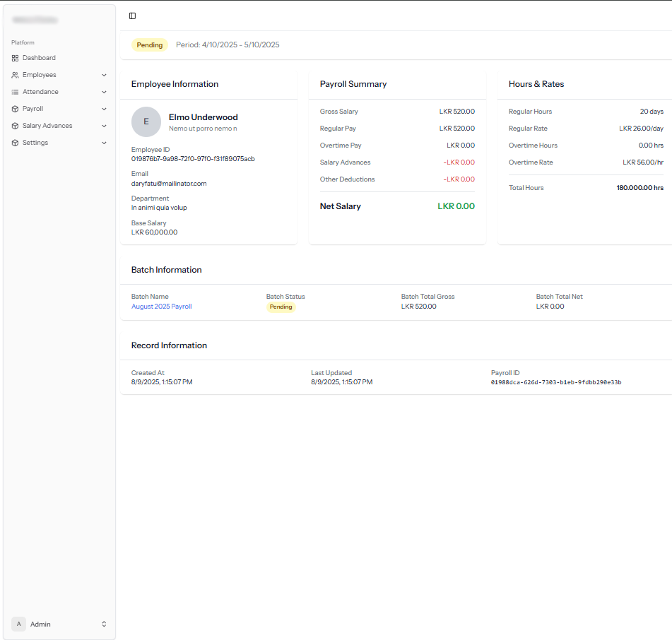Expand the Attendance menu chevron
672x640 pixels.
point(104,92)
